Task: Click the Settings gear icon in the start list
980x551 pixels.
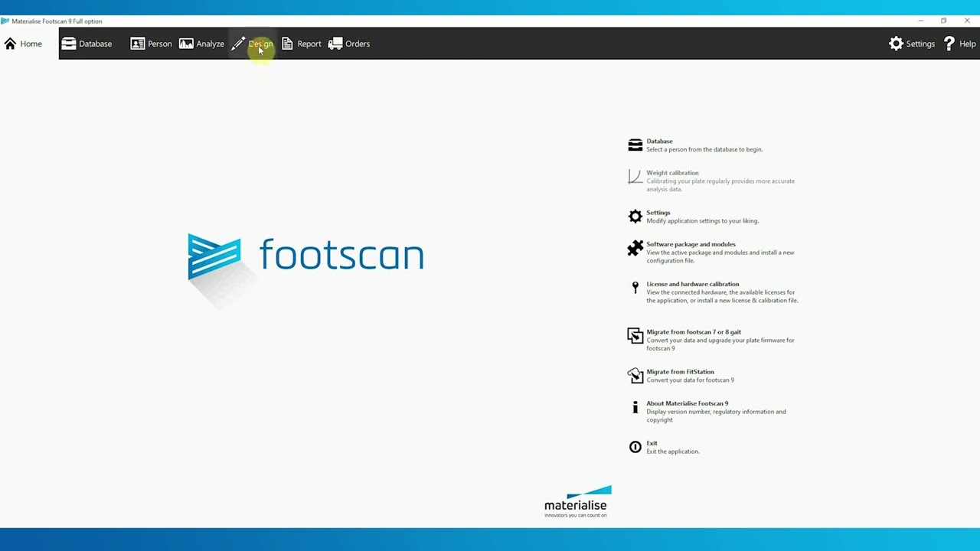Action: coord(635,217)
